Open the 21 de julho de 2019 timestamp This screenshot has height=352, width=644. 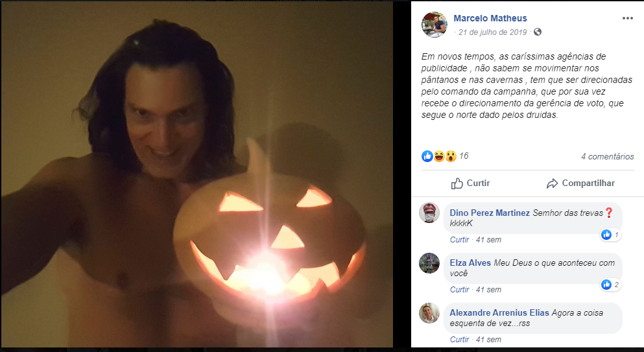point(492,32)
